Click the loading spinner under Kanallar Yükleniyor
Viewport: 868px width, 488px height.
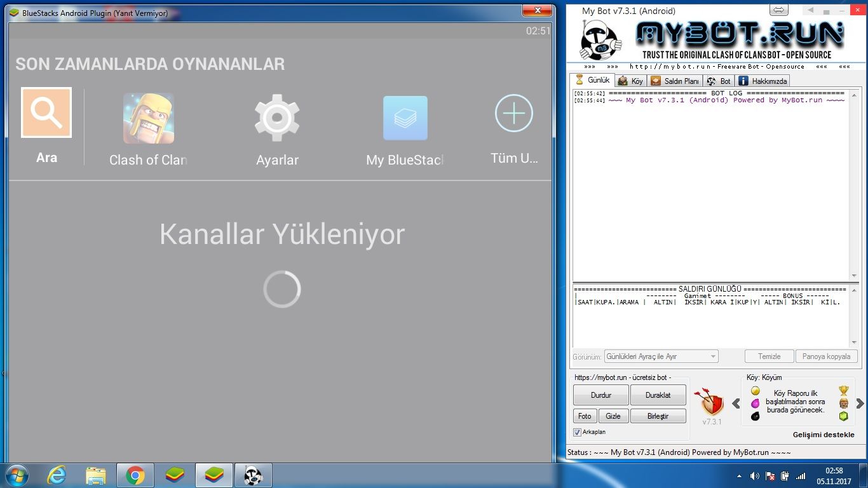(x=281, y=289)
